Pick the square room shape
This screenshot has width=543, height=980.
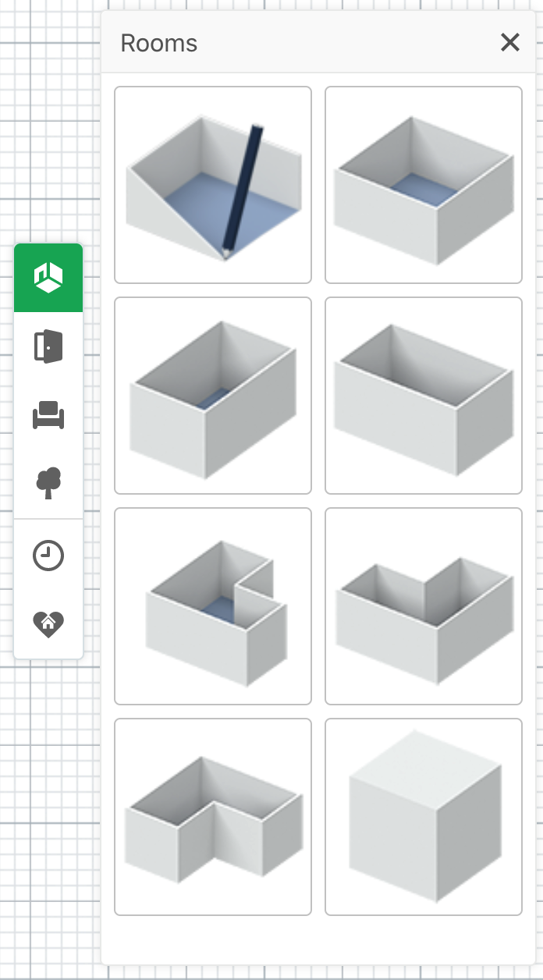click(424, 185)
